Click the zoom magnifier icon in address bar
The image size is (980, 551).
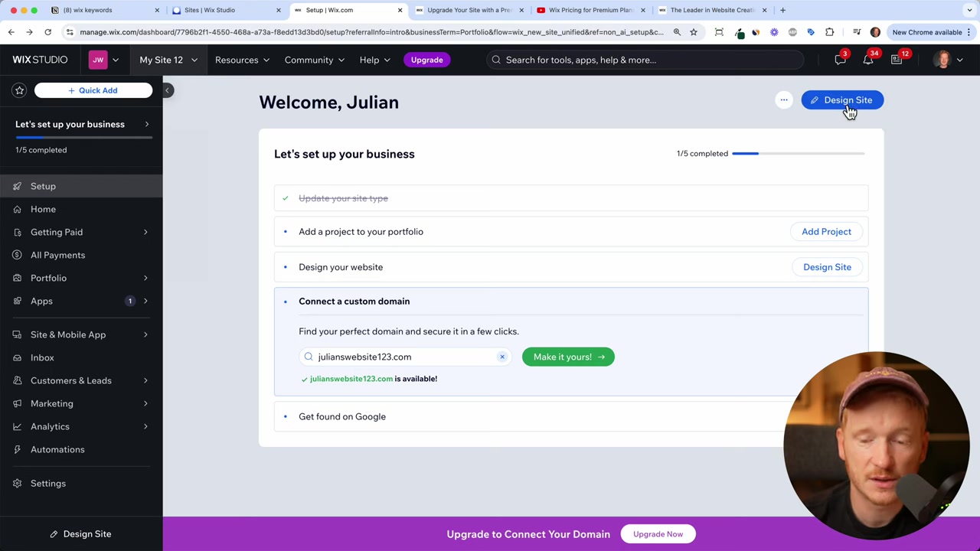[x=677, y=32]
